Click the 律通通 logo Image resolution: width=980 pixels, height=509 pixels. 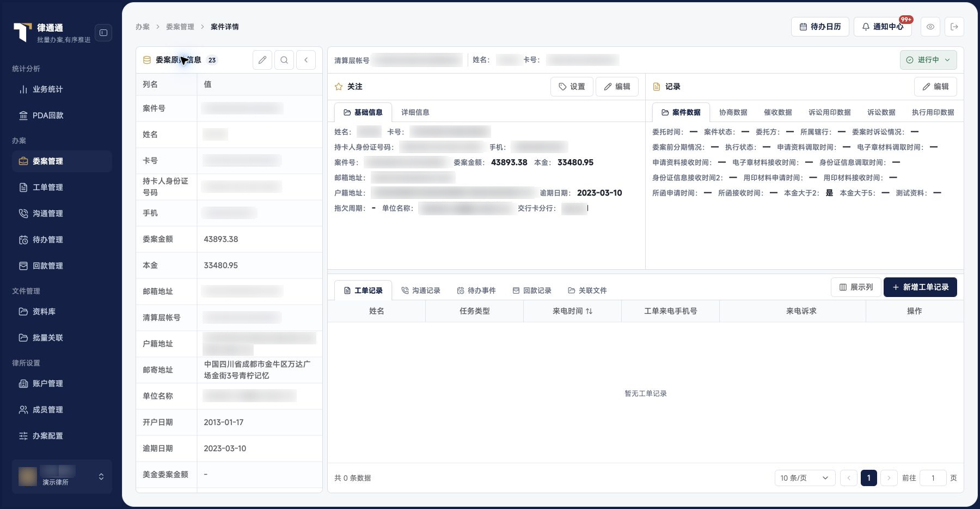tap(23, 32)
